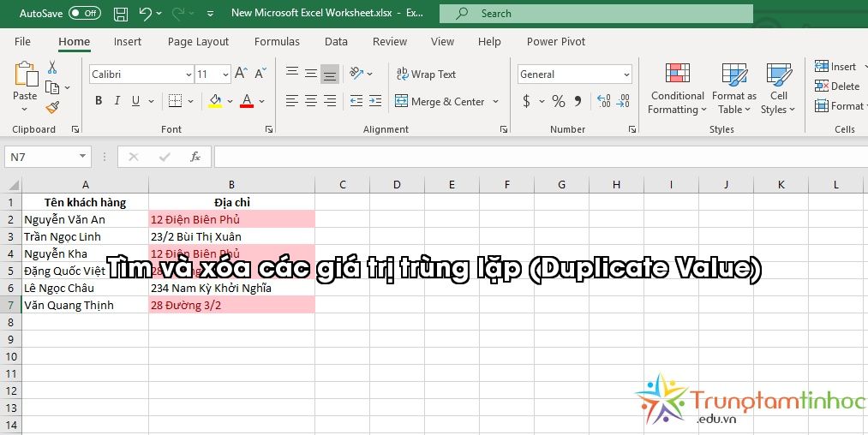Click the Percent Style icon
The width and height of the screenshot is (868, 435).
559,101
